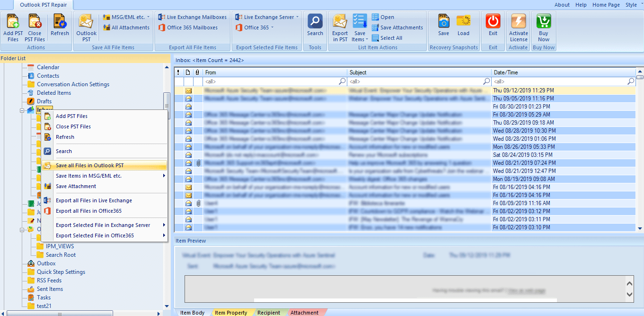Export to Office 365 Mailboxes
Image resolution: width=644 pixels, height=316 pixels.
pyautogui.click(x=187, y=27)
